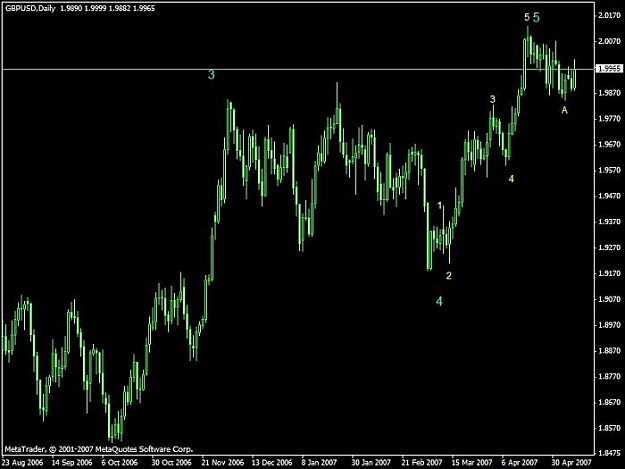Click the 2.0070 price axis label
The height and width of the screenshot is (469, 625).
click(609, 41)
